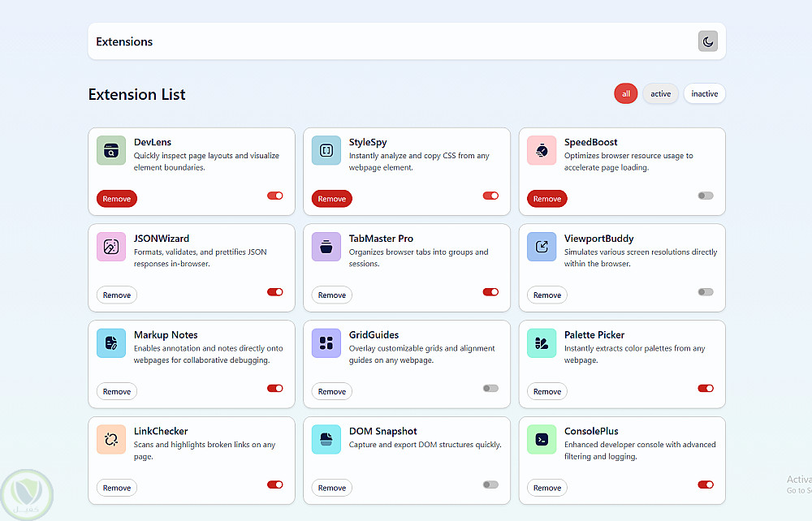Disable the DevLens extension toggle

pyautogui.click(x=275, y=196)
